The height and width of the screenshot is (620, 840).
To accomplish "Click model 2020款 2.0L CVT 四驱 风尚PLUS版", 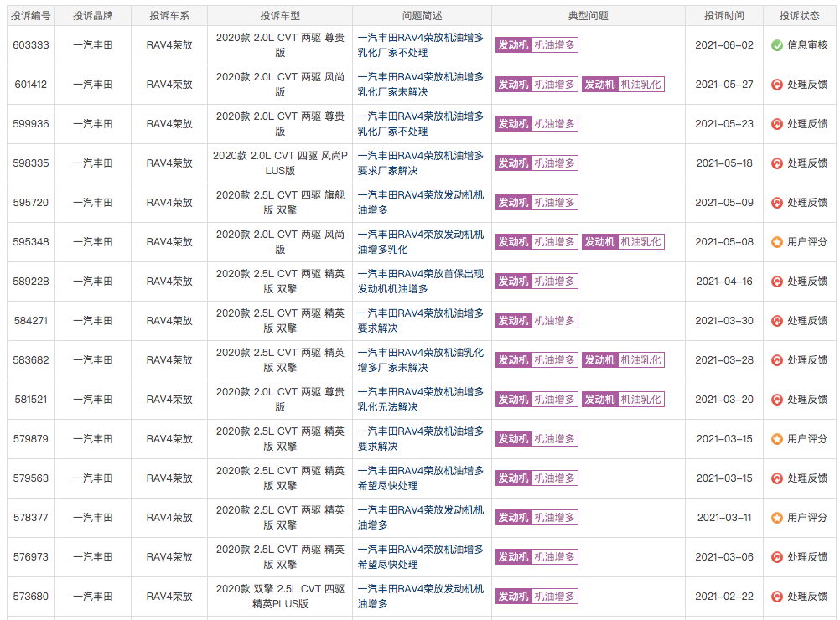I will pyautogui.click(x=280, y=163).
